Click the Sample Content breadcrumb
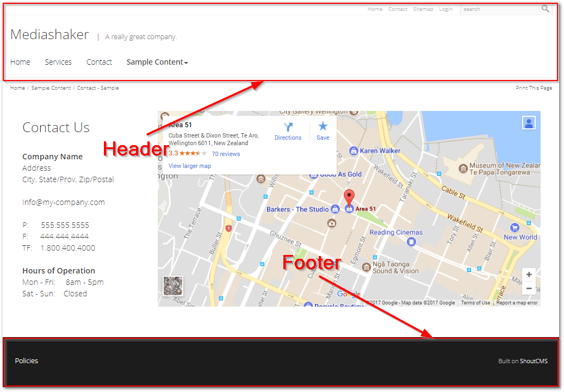Image resolution: width=564 pixels, height=392 pixels. 51,88
